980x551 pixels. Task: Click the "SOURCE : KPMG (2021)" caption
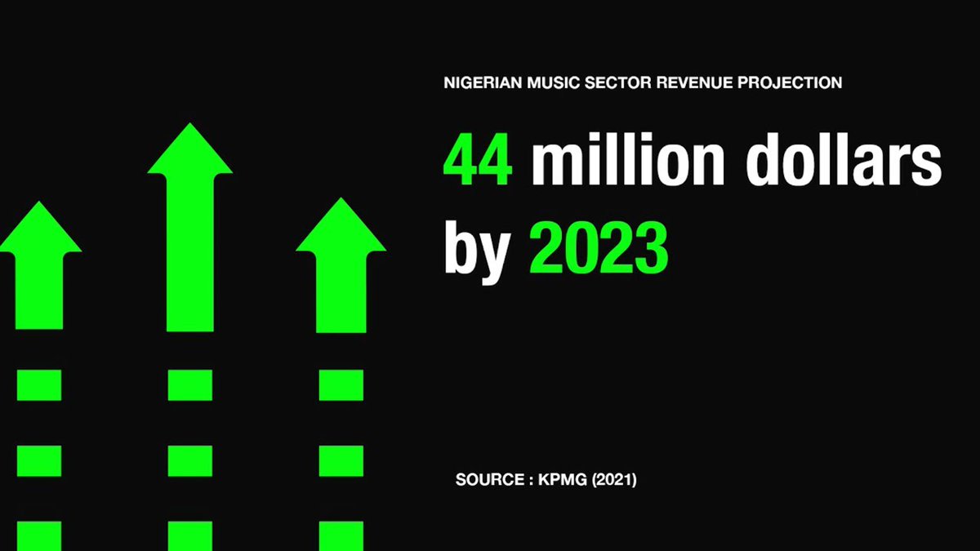click(546, 480)
